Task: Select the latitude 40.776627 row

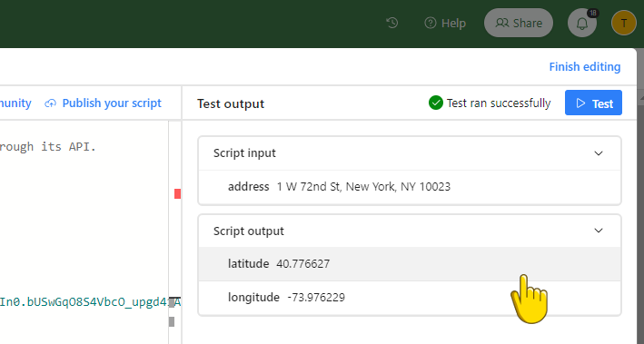Action: tap(410, 264)
